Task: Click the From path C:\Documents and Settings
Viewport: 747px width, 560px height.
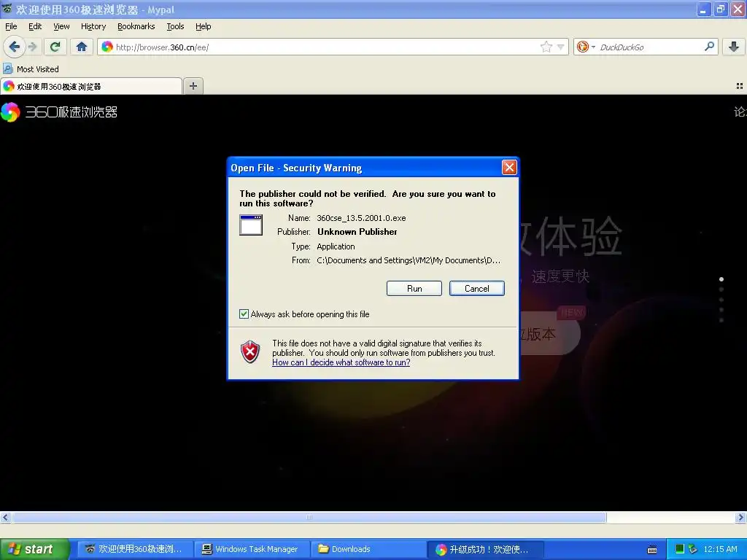Action: 409,260
